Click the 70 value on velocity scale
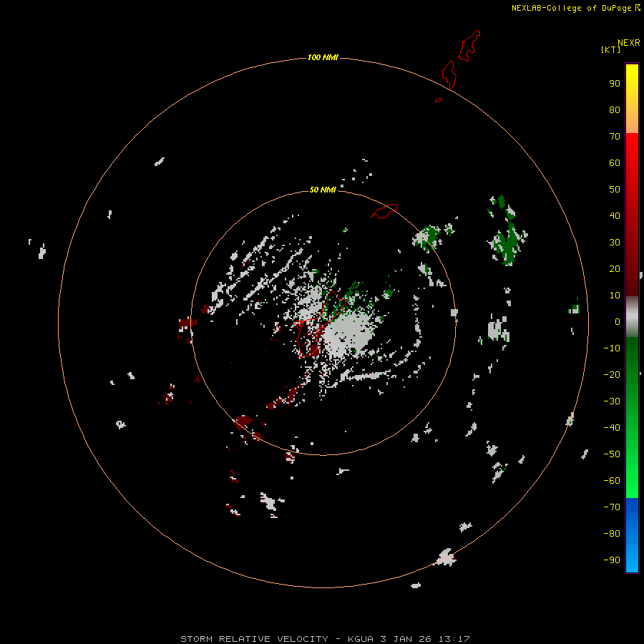Viewport: 644px width, 644px height. [615, 137]
